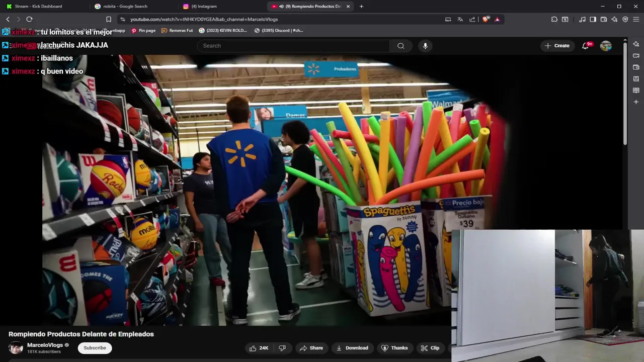Image resolution: width=644 pixels, height=362 pixels.
Task: Open Brave Rewards triangle icon
Action: [x=497, y=19]
